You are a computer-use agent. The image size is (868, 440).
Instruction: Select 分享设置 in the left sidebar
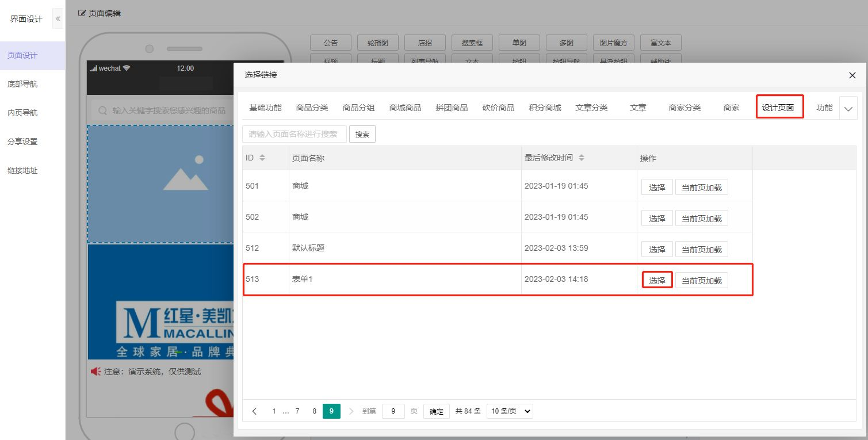pos(22,141)
